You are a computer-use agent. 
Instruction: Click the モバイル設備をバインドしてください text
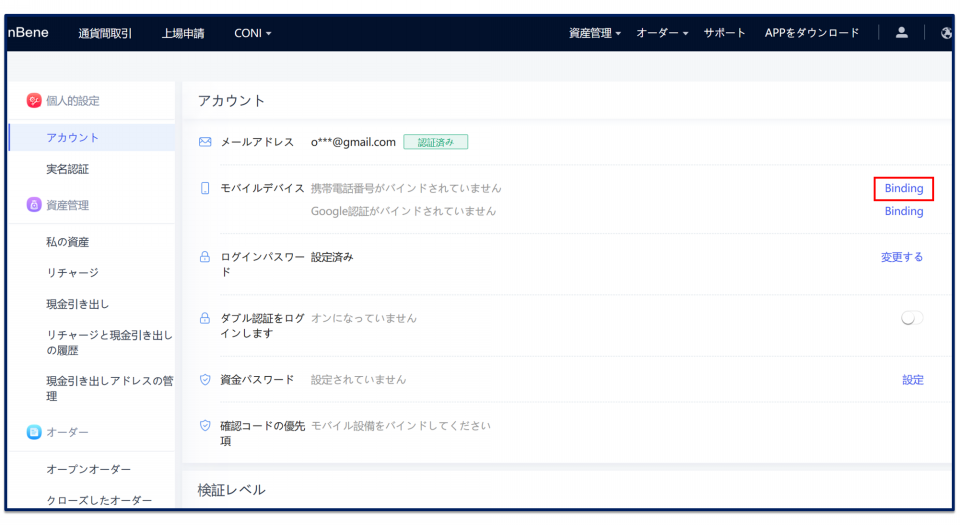click(401, 425)
